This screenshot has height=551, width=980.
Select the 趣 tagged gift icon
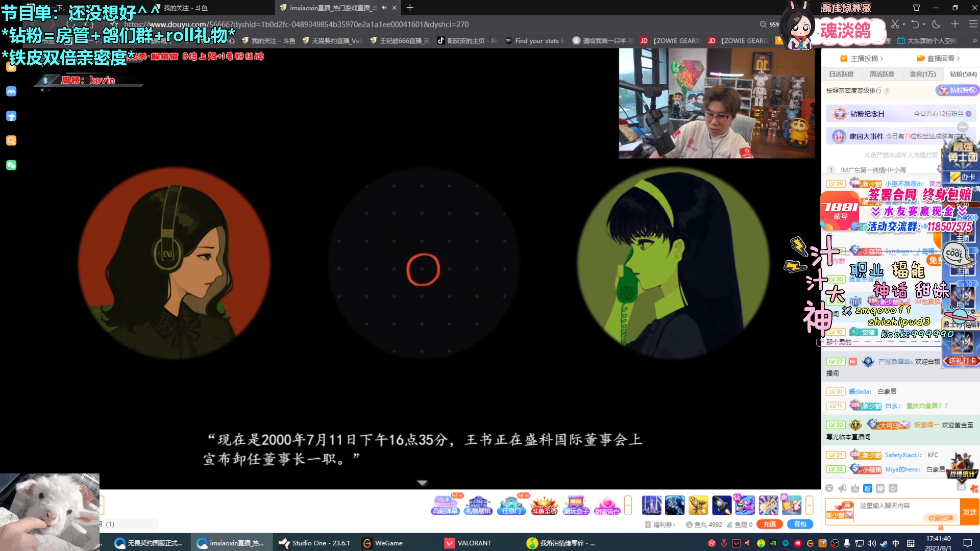pos(791,505)
